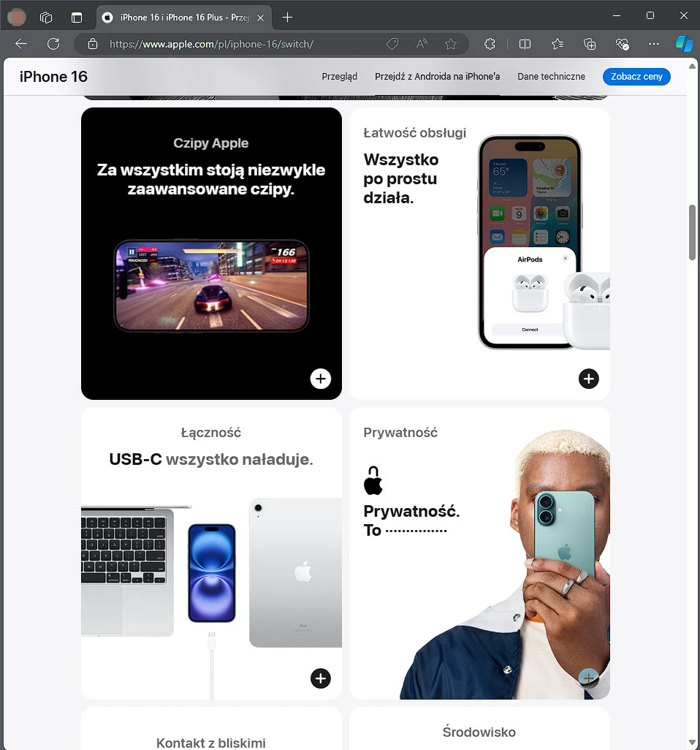Screen dimensions: 700x750
Task: Click the MacBook keyboard image
Action: pos(127,572)
